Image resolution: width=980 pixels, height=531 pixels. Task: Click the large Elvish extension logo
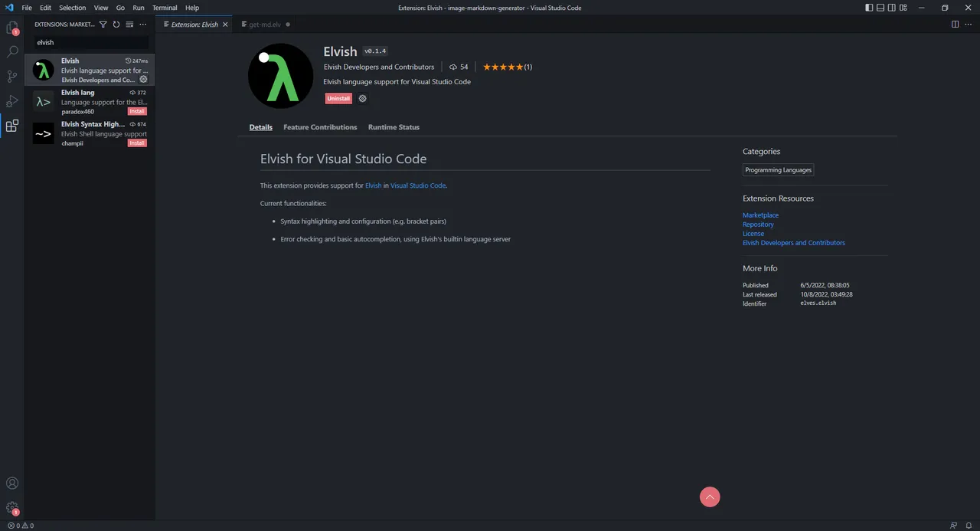[x=280, y=77]
